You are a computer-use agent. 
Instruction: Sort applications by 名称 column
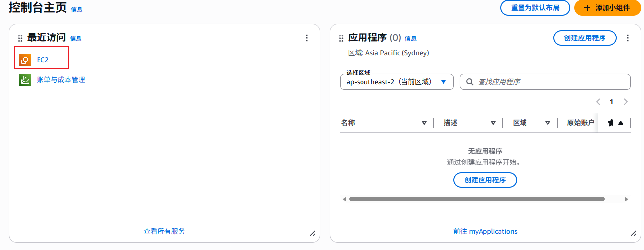click(x=424, y=123)
